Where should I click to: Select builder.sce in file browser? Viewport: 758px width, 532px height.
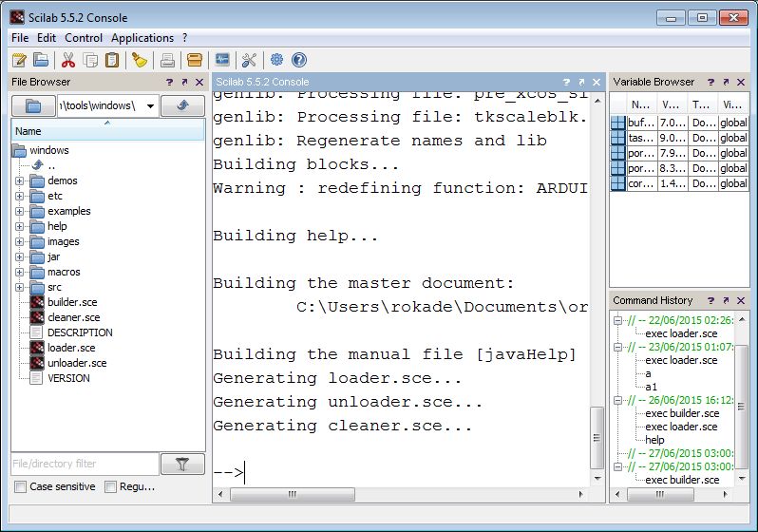[72, 302]
